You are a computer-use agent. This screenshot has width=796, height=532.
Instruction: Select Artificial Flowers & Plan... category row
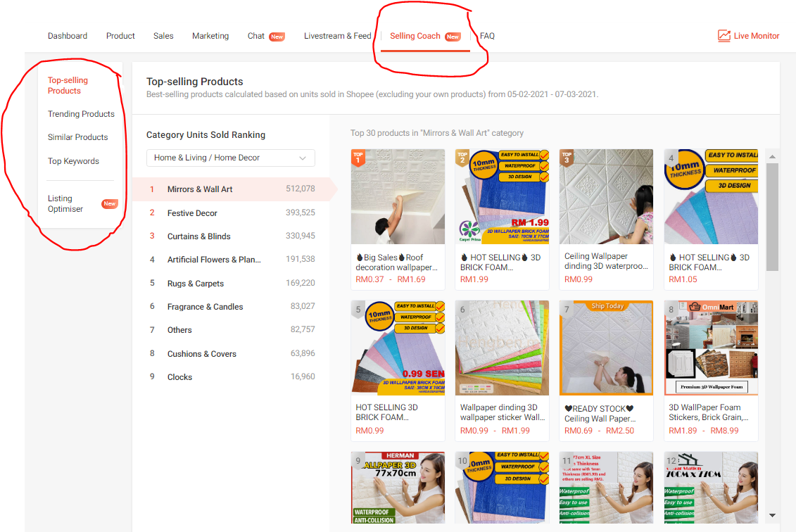tap(231, 260)
